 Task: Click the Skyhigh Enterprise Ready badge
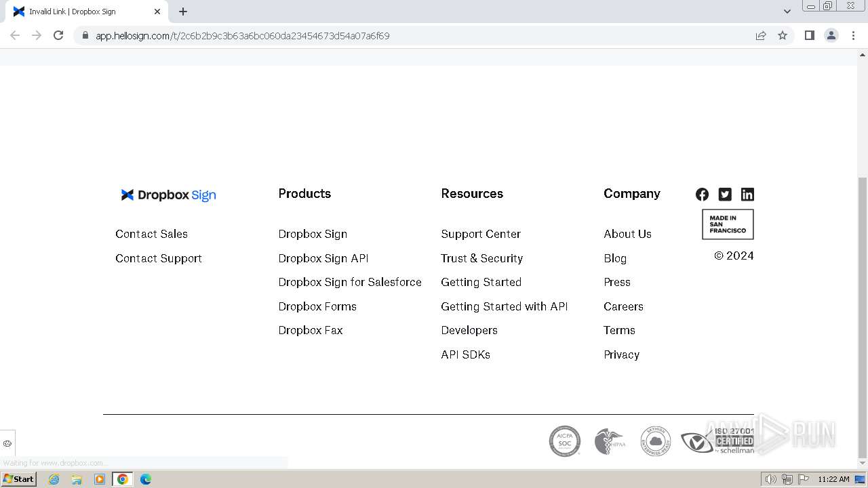coord(655,441)
